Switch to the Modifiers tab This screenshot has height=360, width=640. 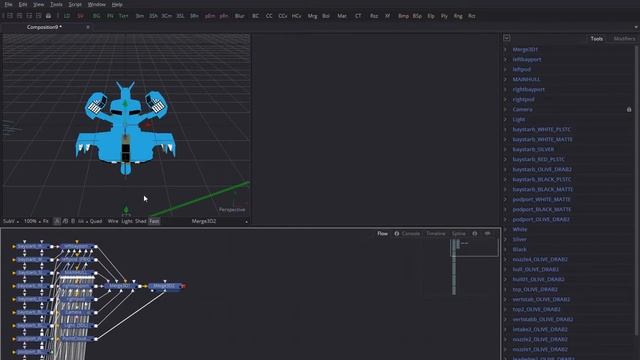tap(624, 39)
